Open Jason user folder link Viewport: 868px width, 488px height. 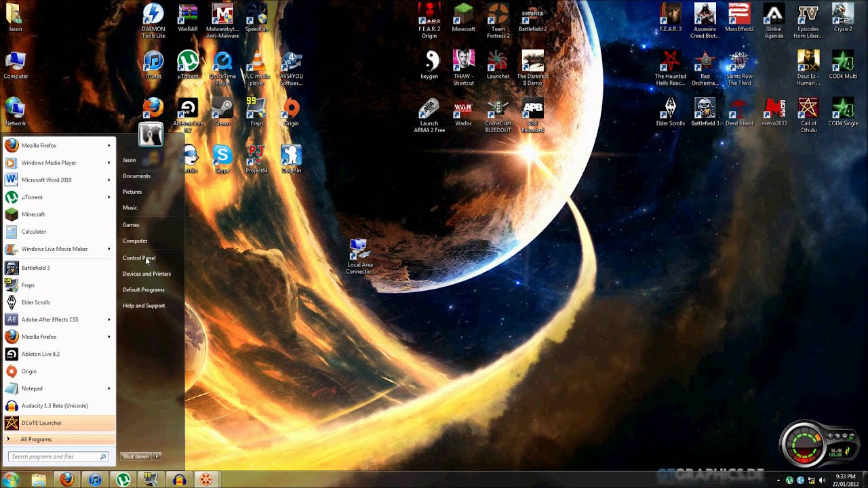click(x=129, y=160)
